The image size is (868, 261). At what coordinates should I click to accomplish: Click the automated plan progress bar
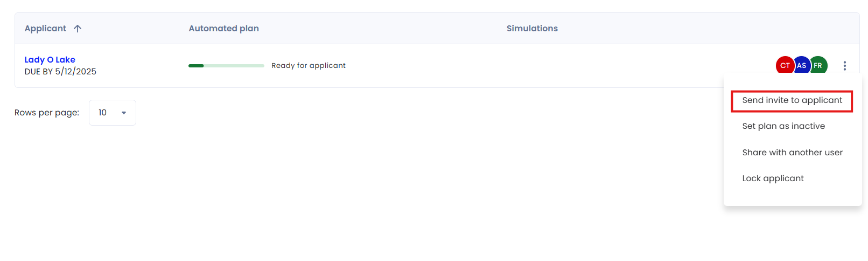click(x=226, y=66)
